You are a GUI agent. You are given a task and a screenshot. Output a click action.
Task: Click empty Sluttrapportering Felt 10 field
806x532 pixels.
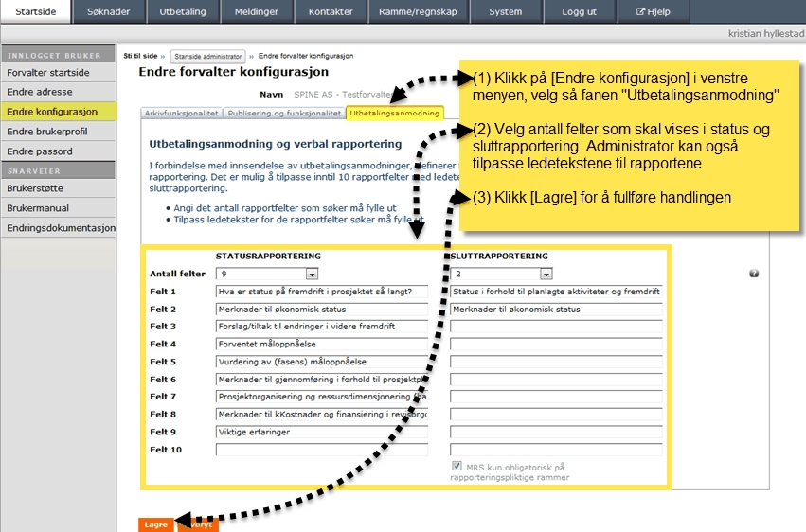coord(556,450)
